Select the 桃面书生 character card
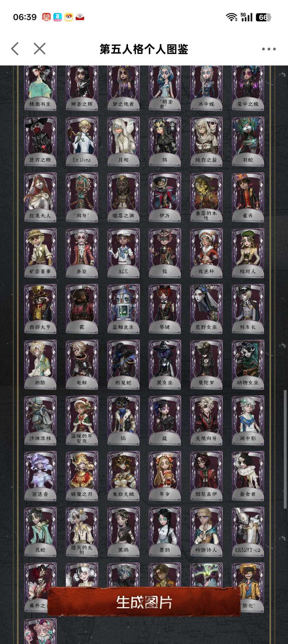 [x=40, y=88]
